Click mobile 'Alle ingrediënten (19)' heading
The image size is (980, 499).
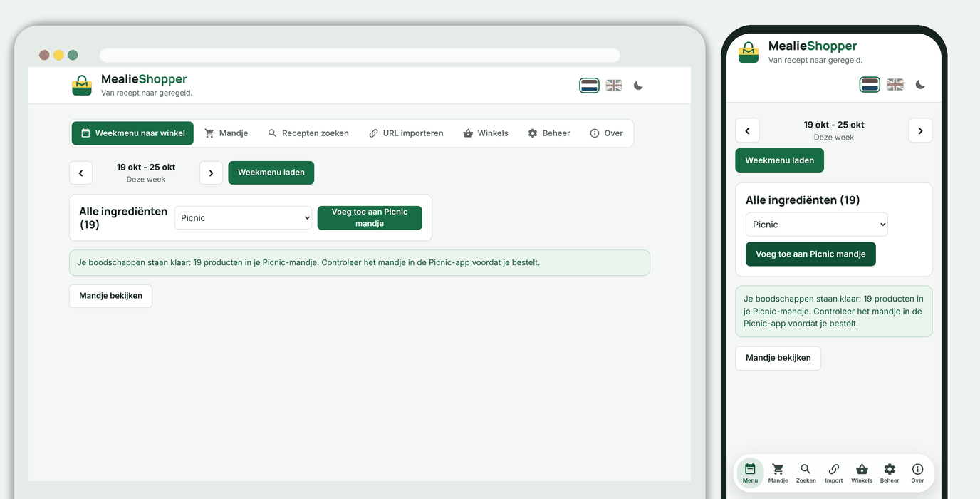coord(803,200)
